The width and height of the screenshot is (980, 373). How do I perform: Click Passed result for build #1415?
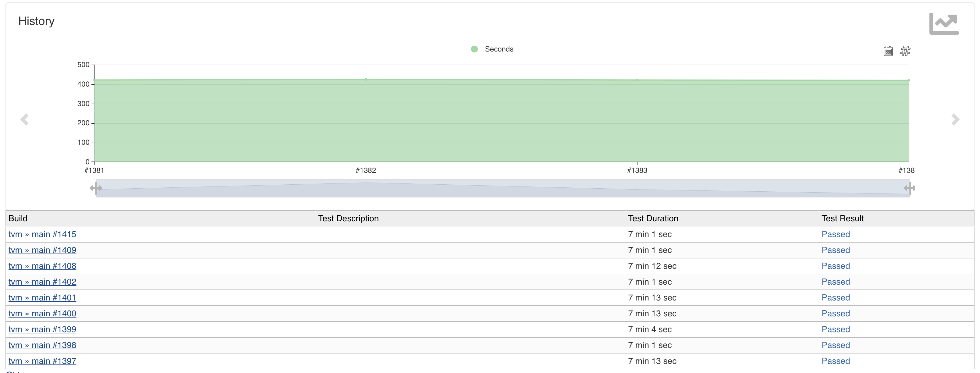tap(836, 234)
